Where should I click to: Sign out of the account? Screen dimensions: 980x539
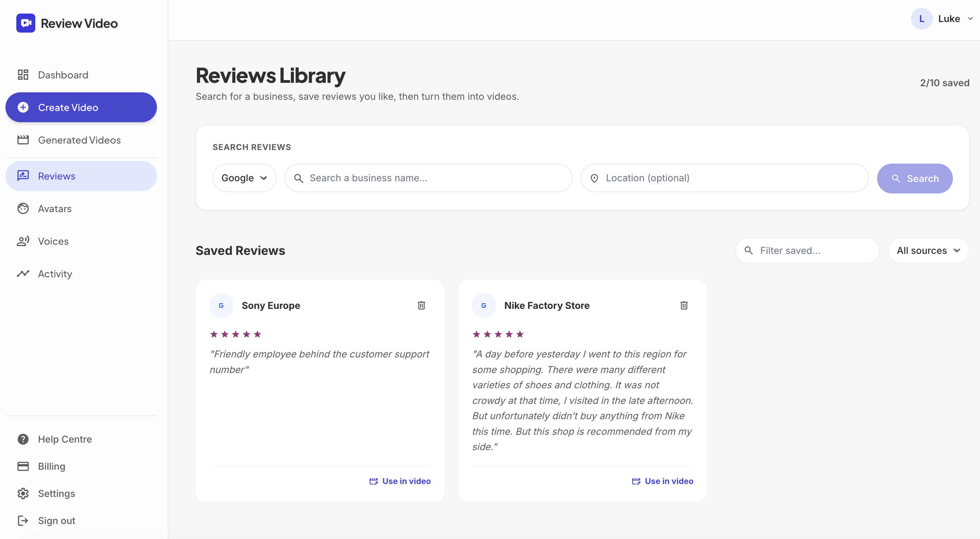click(81, 521)
